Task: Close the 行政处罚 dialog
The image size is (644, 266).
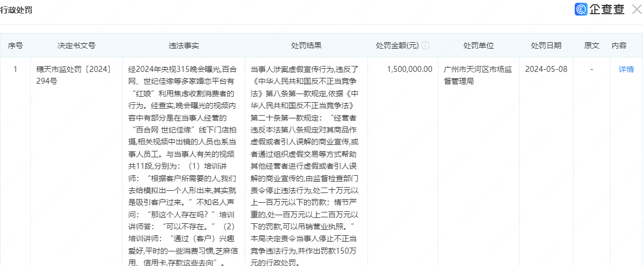Action: coord(636,9)
